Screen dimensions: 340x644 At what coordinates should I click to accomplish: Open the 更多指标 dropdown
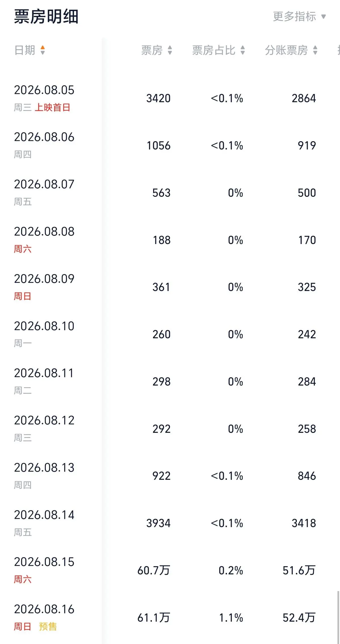coord(299,16)
